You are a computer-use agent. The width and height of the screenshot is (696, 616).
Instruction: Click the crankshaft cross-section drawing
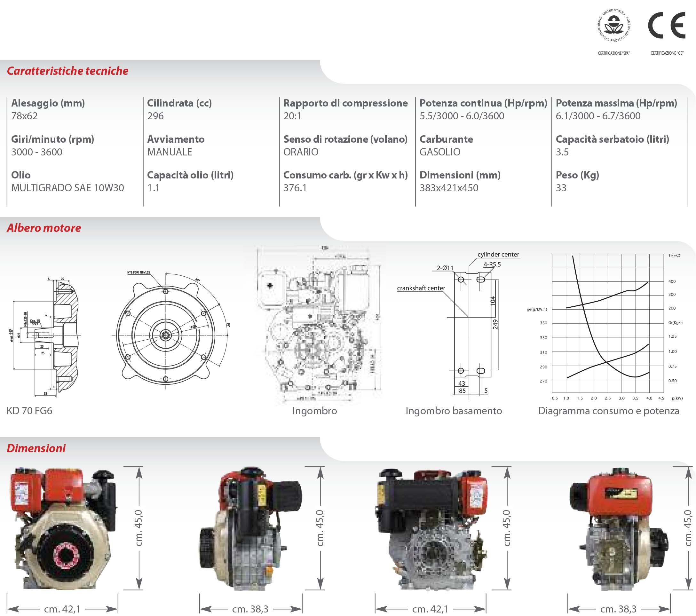pos(46,336)
